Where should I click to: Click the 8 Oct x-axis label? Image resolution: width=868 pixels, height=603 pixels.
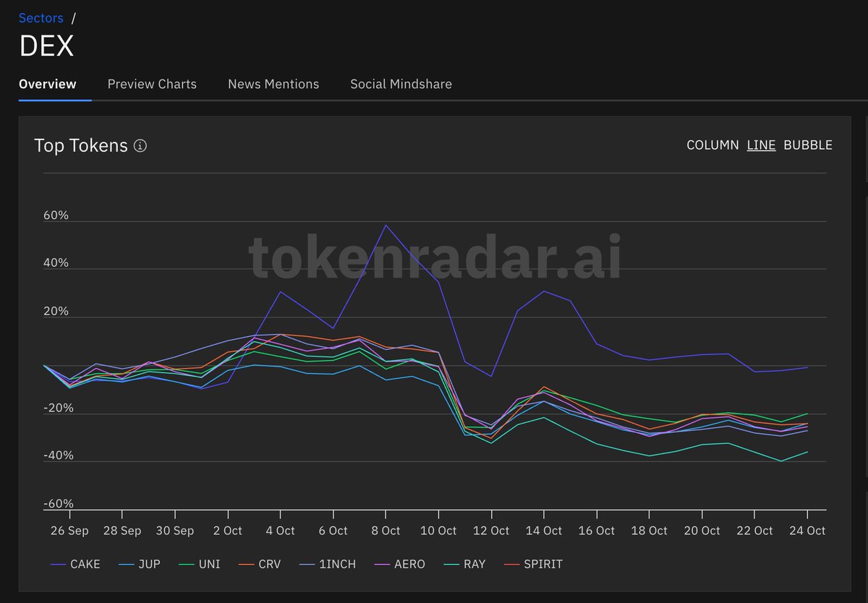pos(386,531)
